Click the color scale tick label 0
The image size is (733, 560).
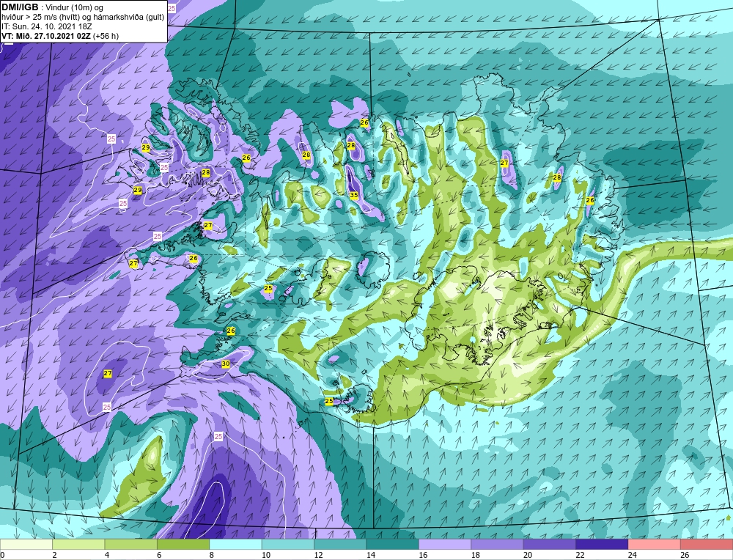point(2,555)
